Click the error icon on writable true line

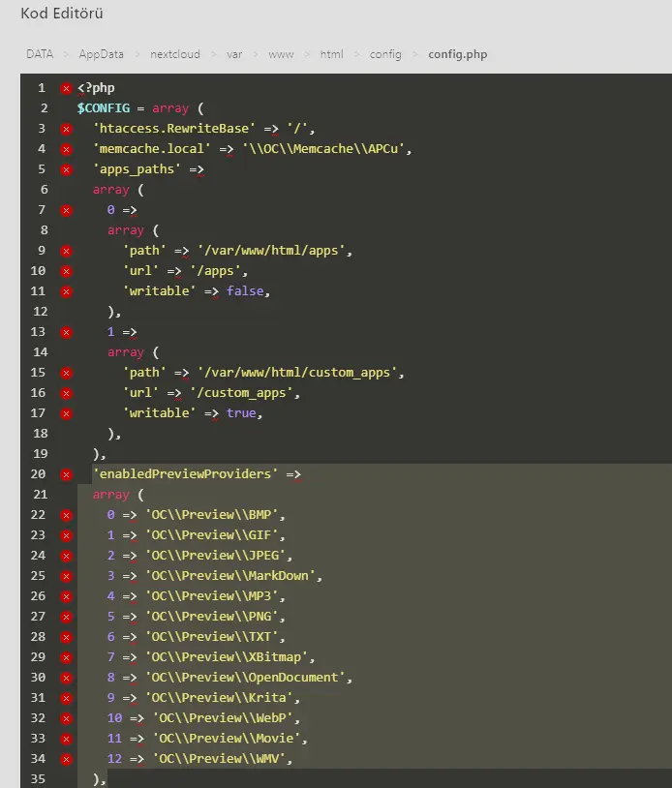(66, 414)
